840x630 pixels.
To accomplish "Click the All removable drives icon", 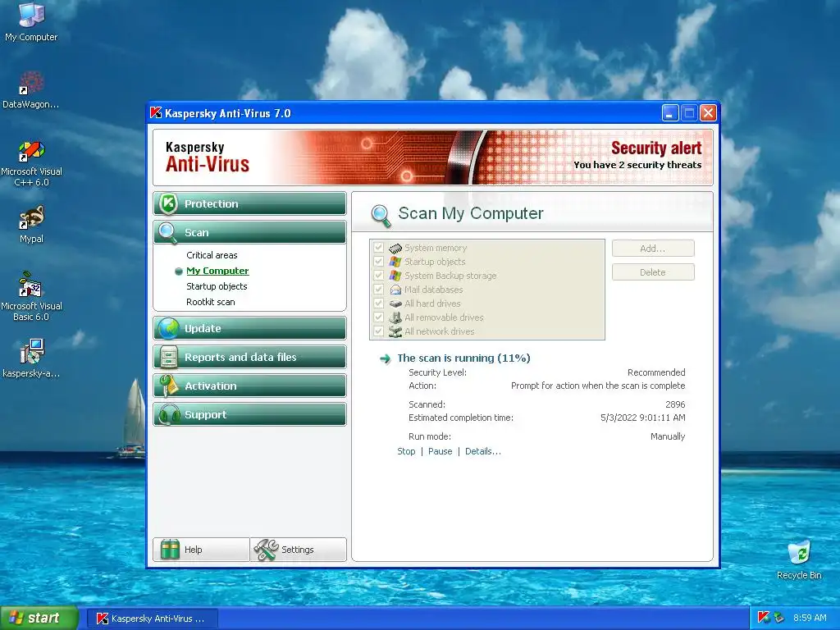I will (x=395, y=317).
